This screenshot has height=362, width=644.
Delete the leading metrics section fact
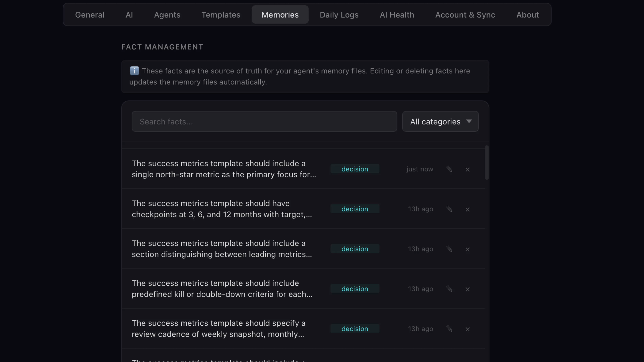click(x=467, y=249)
